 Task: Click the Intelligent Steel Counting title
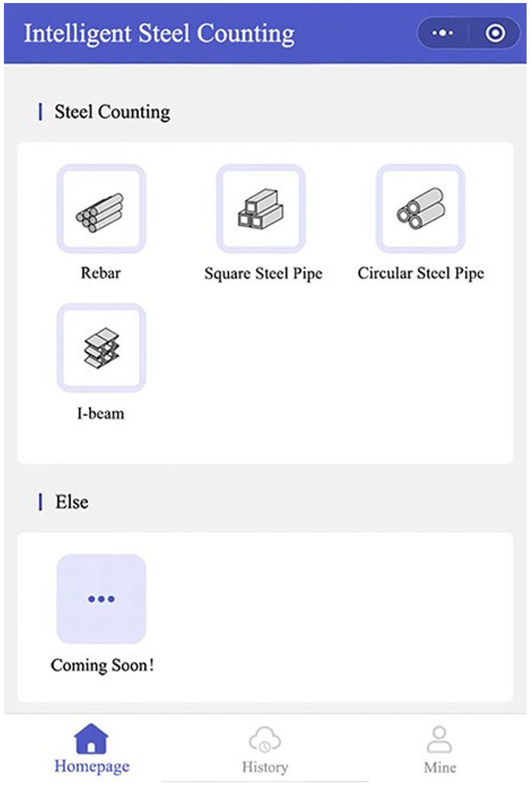pos(159,34)
